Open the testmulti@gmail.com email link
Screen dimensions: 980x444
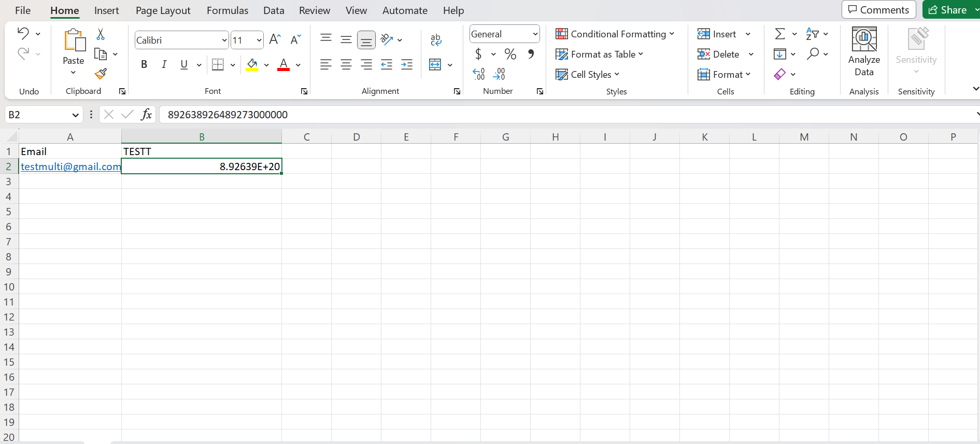(x=70, y=166)
